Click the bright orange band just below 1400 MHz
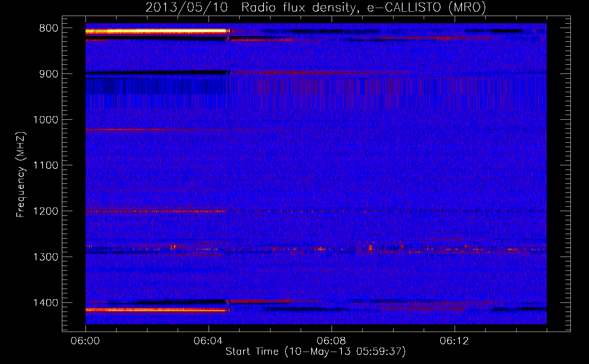 point(157,310)
